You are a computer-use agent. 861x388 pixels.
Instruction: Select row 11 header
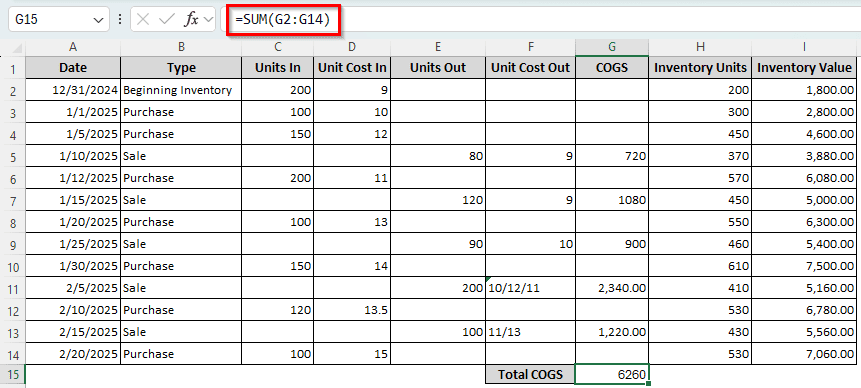[13, 288]
